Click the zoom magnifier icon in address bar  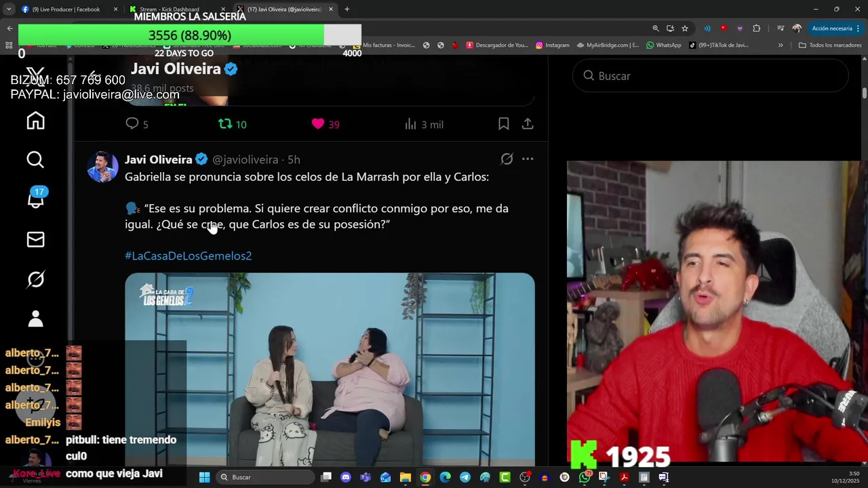tap(656, 28)
